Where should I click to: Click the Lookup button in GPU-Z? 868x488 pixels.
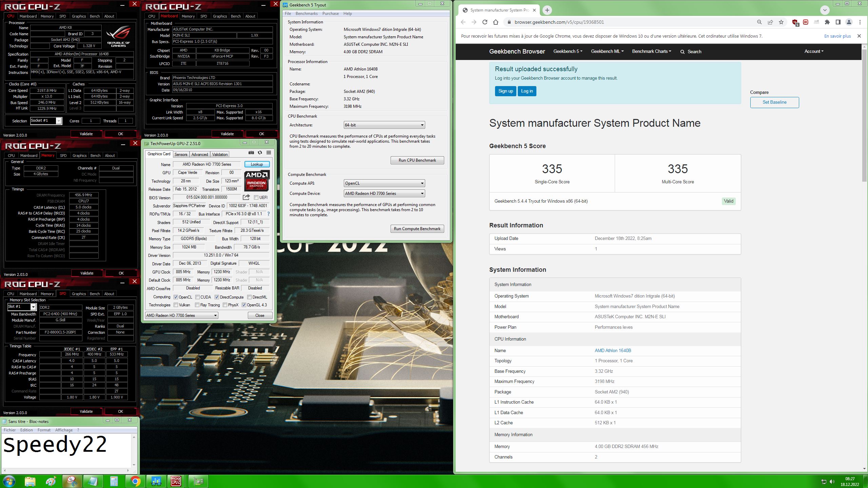(257, 164)
